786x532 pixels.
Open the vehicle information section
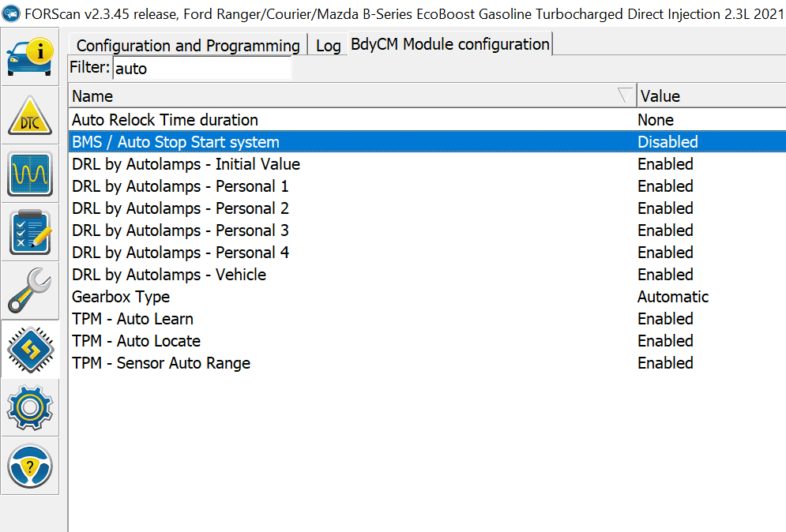tap(30, 58)
